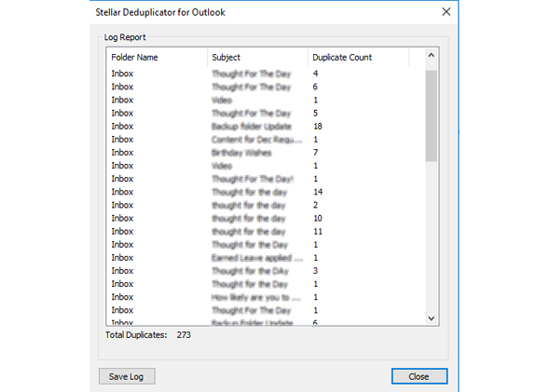Screen dimensions: 550x392
Task: Select the first Inbox row with count 4
Action: tap(266, 74)
